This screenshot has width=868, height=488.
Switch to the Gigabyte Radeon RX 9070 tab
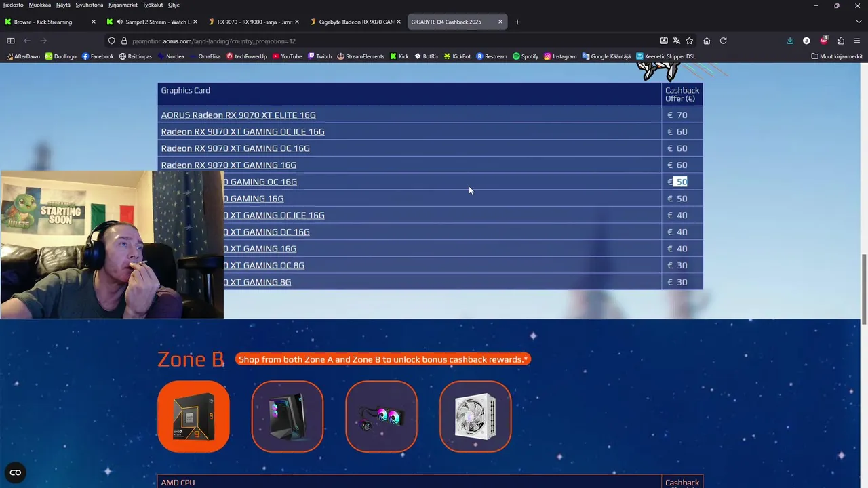355,22
